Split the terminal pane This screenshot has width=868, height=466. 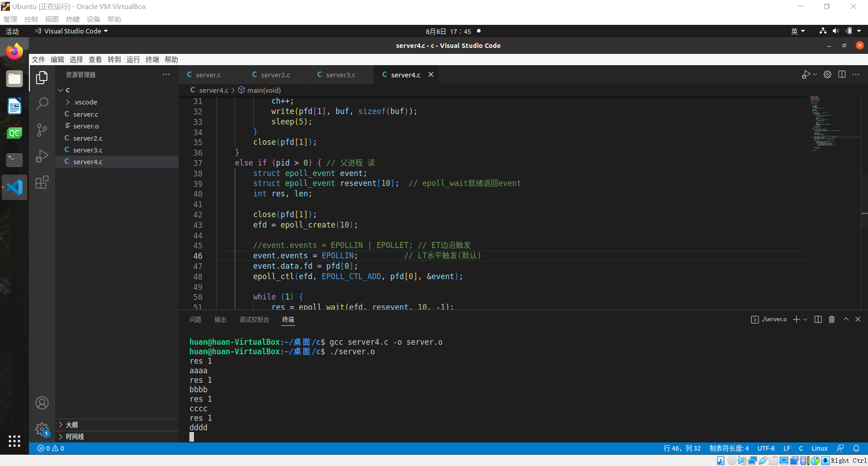click(818, 319)
